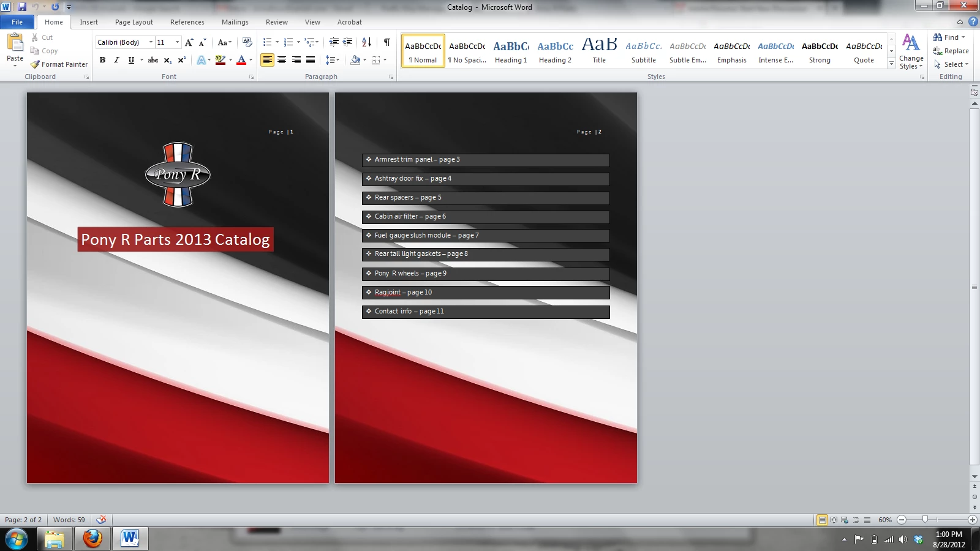
Task: Toggle Bold formatting
Action: [102, 60]
